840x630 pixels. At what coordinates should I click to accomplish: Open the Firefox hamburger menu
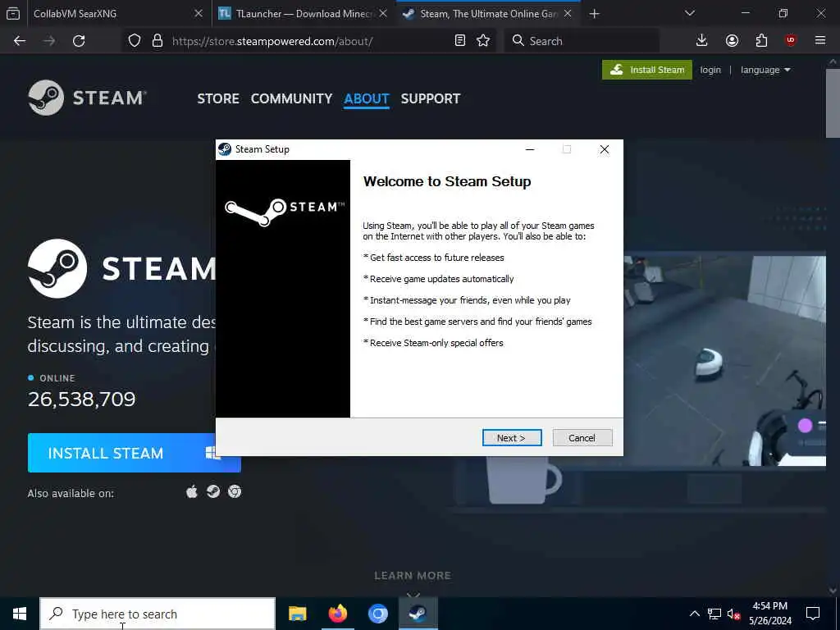[820, 41]
